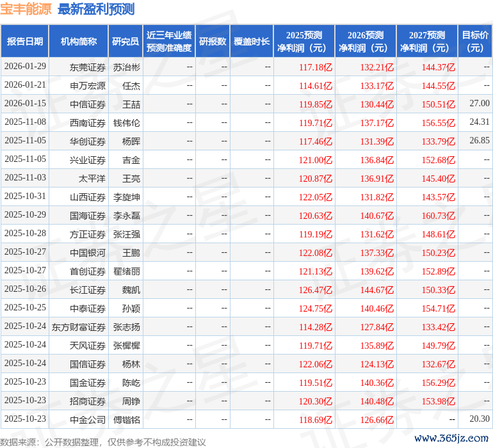The image size is (493, 448).
Task: Click researcher 陈屹
Action: pos(131,383)
